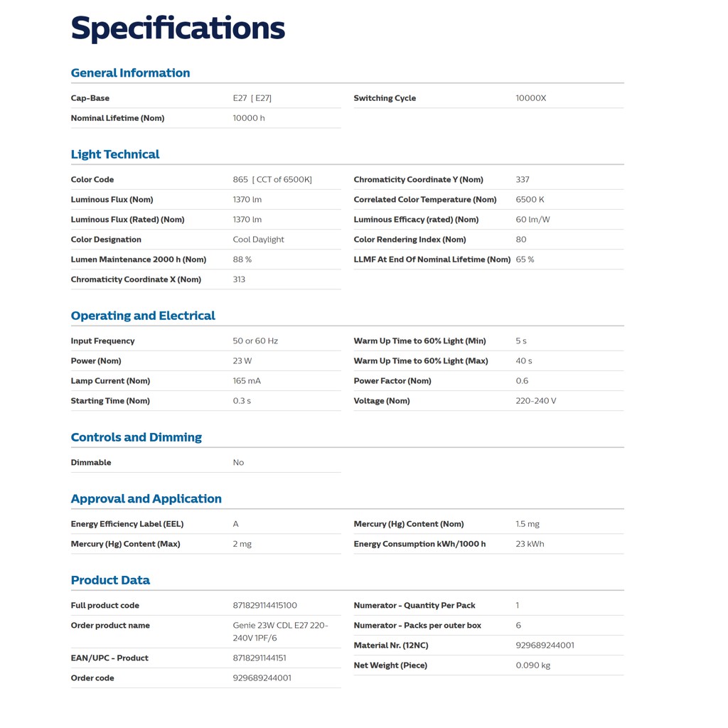Select the Approval and Application heading
Image resolution: width=728 pixels, height=728 pixels.
coord(146,498)
